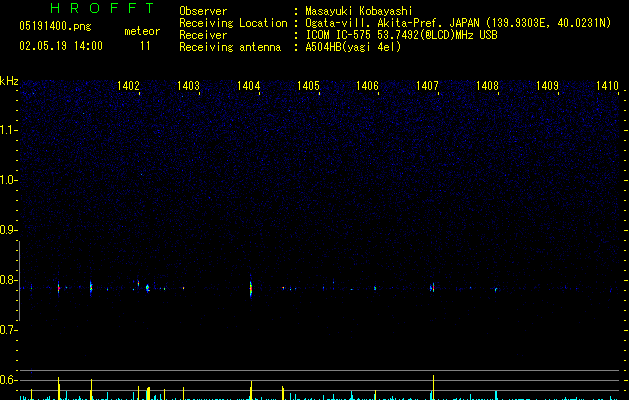
Task: Click the 'meteor' count label
Action: (x=142, y=31)
